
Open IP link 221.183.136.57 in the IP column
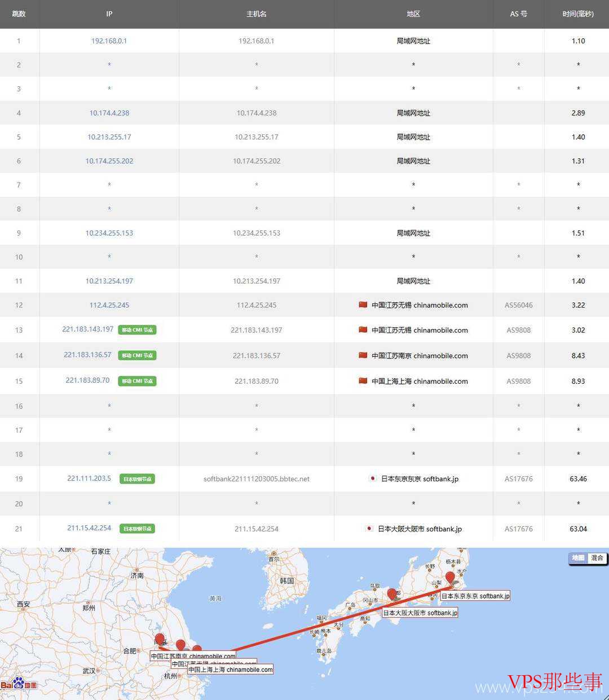click(x=87, y=355)
